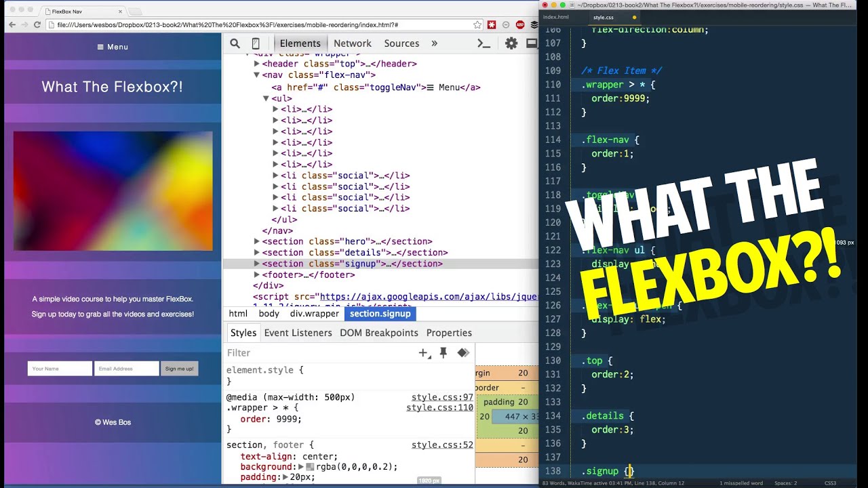Follow the googleapis script src link
Image resolution: width=868 pixels, height=488 pixels.
click(429, 297)
